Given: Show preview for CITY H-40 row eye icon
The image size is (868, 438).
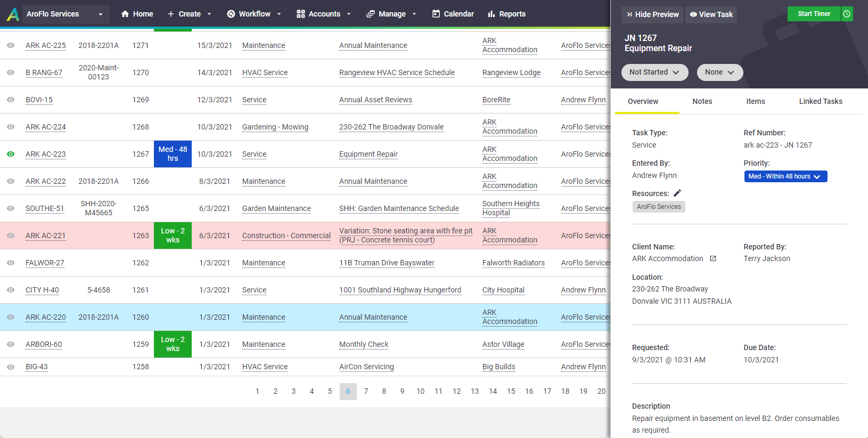Looking at the screenshot, I should 11,290.
